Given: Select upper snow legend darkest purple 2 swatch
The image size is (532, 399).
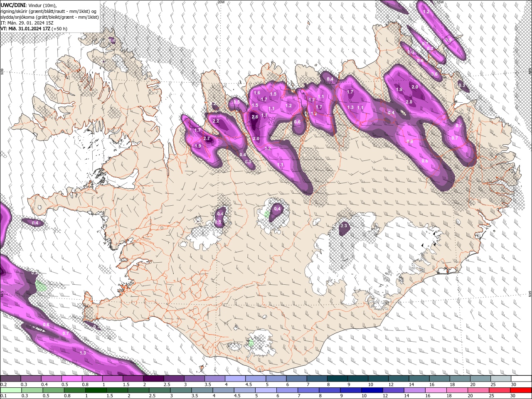Looking at the screenshot, I should point(153,379).
